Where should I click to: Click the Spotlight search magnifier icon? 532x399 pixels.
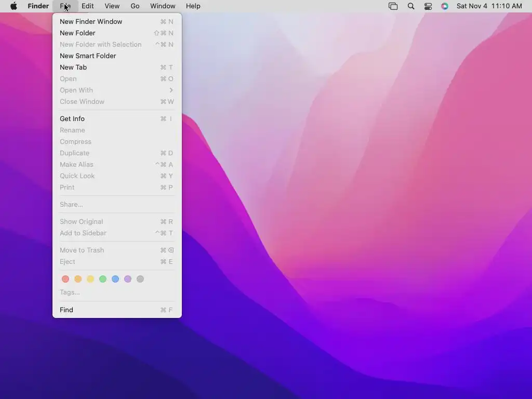coord(411,6)
